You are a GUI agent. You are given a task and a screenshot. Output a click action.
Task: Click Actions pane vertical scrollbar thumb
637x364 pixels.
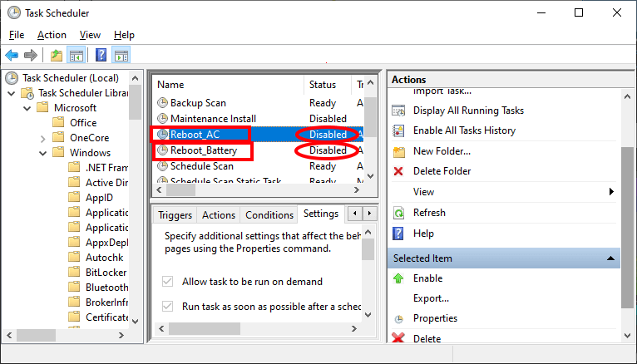627,227
